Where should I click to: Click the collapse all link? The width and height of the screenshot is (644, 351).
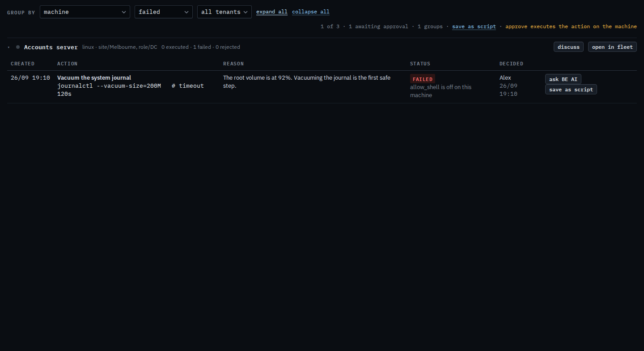pos(311,12)
